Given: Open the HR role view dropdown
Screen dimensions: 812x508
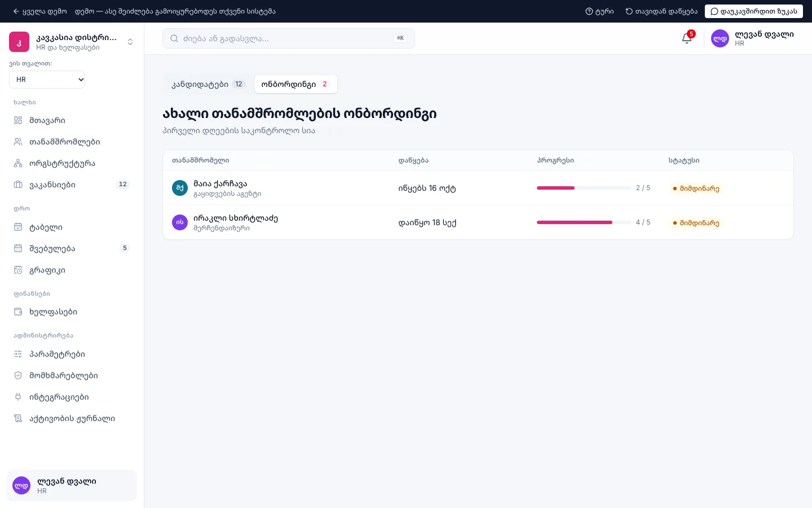Looking at the screenshot, I should click(47, 80).
